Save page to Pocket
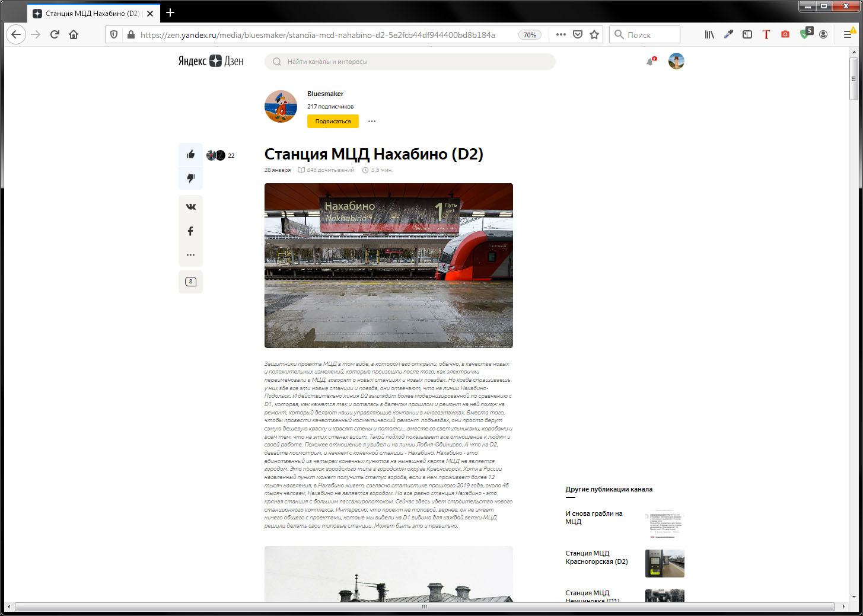 pos(578,34)
